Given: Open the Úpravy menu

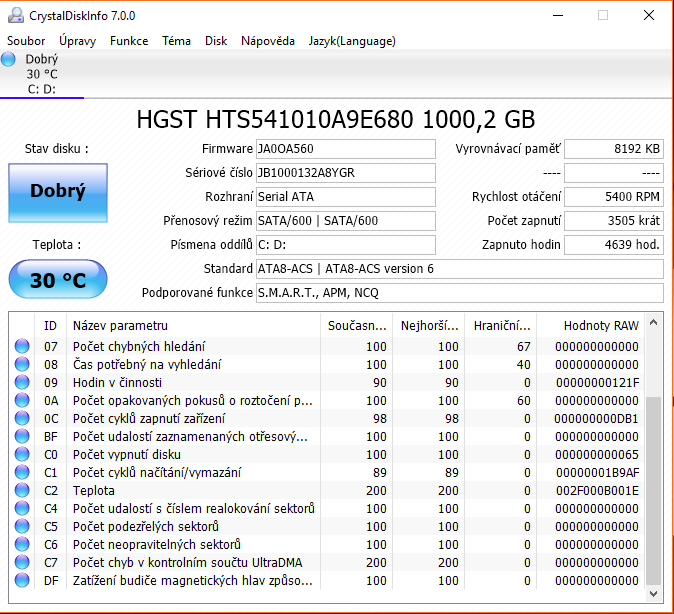Looking at the screenshot, I should pos(77,41).
